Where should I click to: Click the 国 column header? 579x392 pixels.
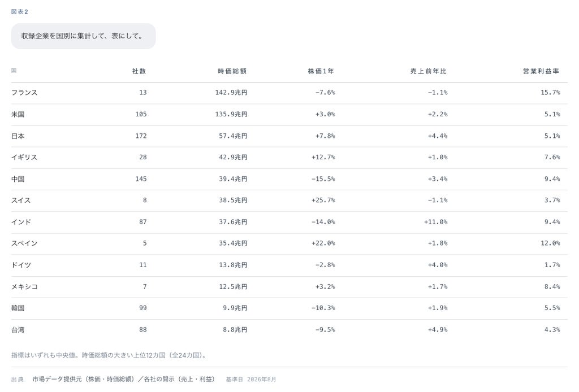click(x=14, y=71)
